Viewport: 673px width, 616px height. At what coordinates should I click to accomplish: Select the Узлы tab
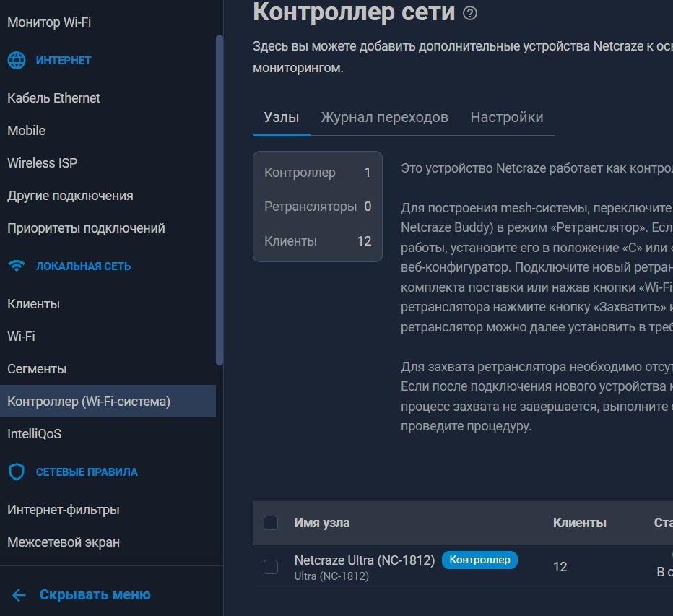(282, 117)
